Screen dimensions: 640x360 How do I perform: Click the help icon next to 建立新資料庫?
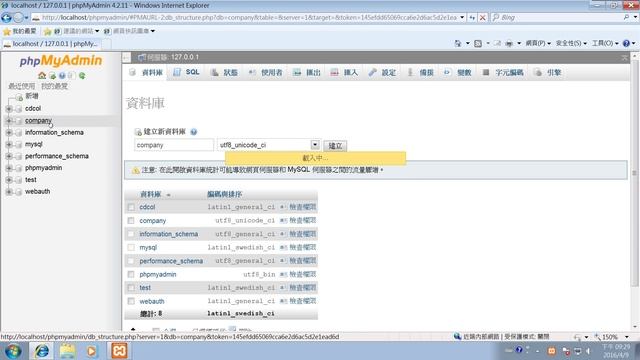click(x=193, y=132)
